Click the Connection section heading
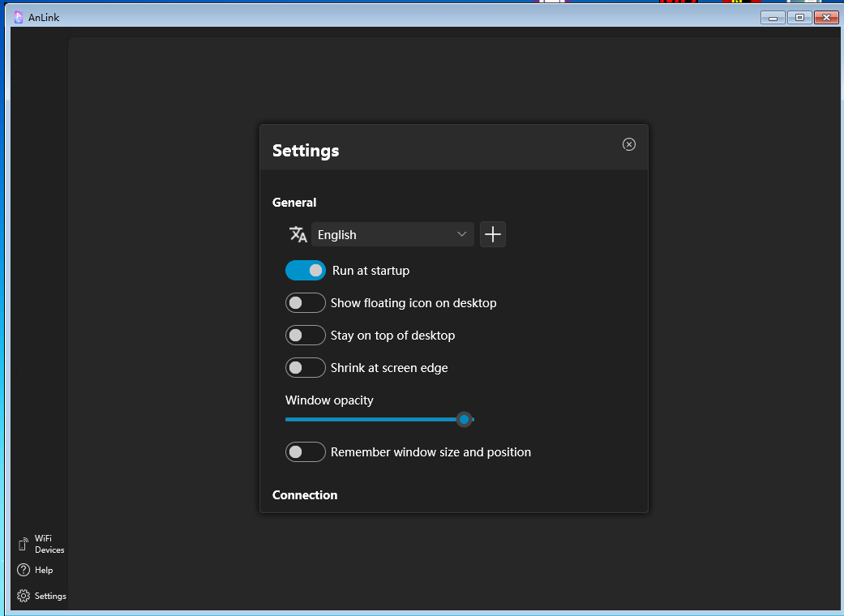 click(305, 494)
